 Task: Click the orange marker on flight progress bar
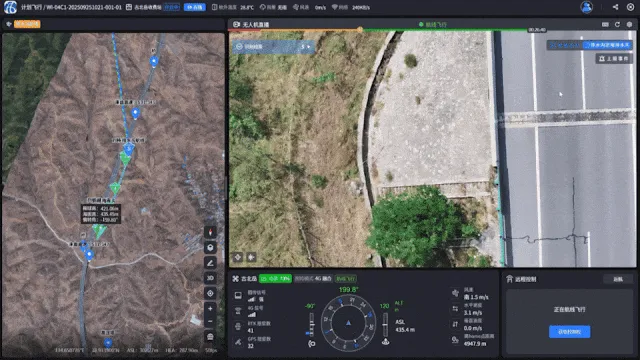pyautogui.click(x=360, y=29)
